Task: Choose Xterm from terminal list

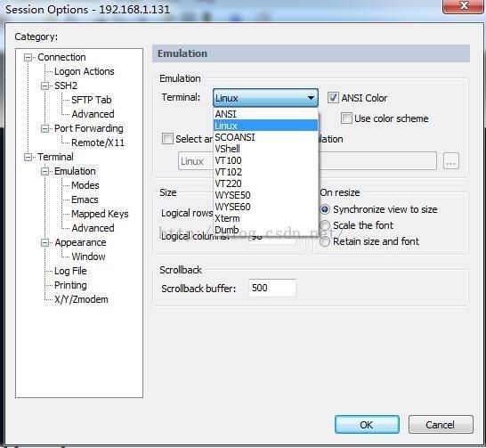Action: click(265, 218)
